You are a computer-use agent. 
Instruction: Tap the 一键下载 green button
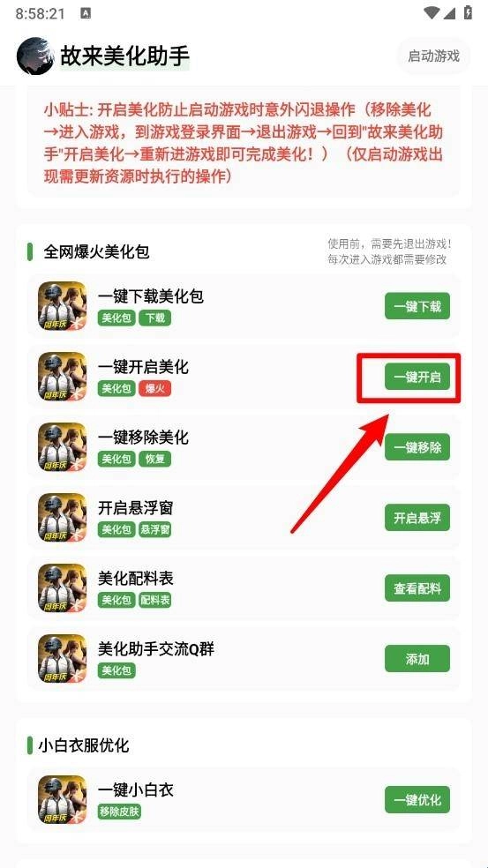[417, 306]
